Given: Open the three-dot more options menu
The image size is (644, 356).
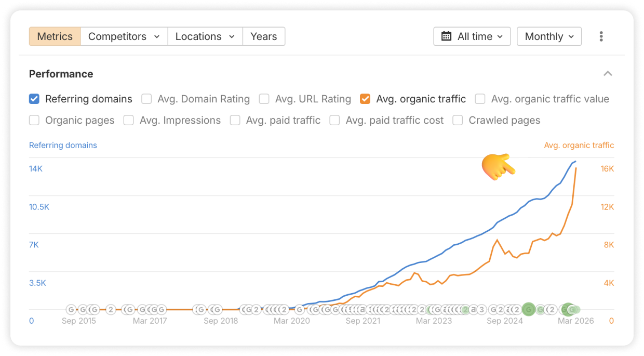Looking at the screenshot, I should coord(601,36).
